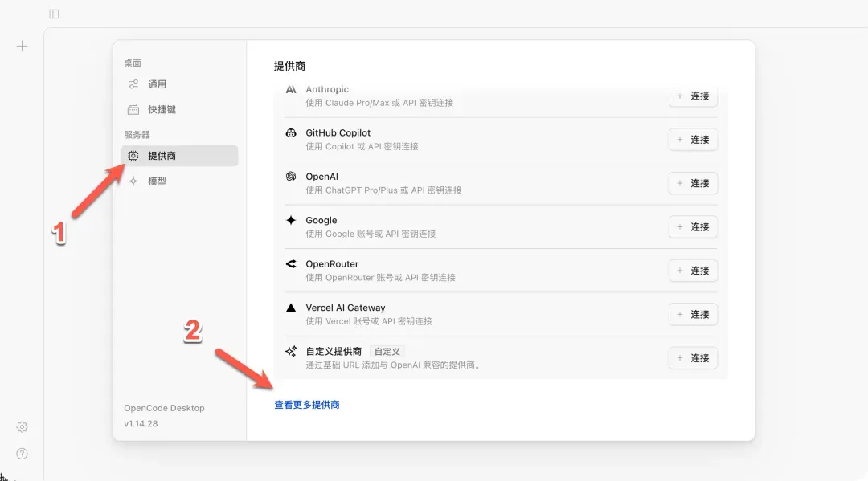Click description 使用 Claude Pro/Max 或 API 密钥连接
Image resolution: width=868 pixels, height=481 pixels.
[x=379, y=103]
